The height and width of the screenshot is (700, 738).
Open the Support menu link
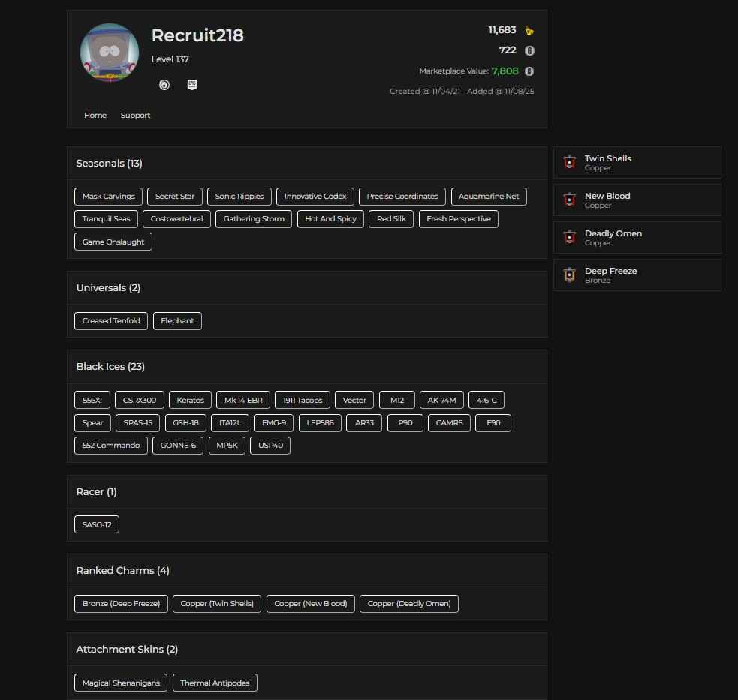pyautogui.click(x=135, y=116)
